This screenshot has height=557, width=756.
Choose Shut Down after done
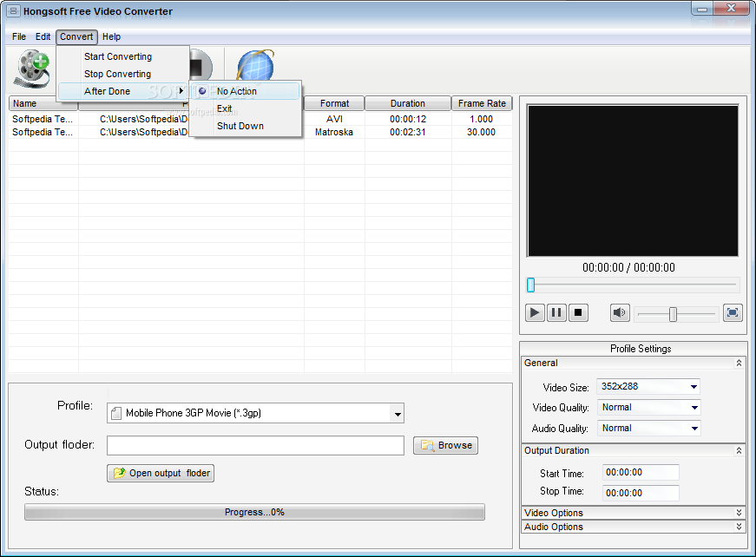[245, 126]
